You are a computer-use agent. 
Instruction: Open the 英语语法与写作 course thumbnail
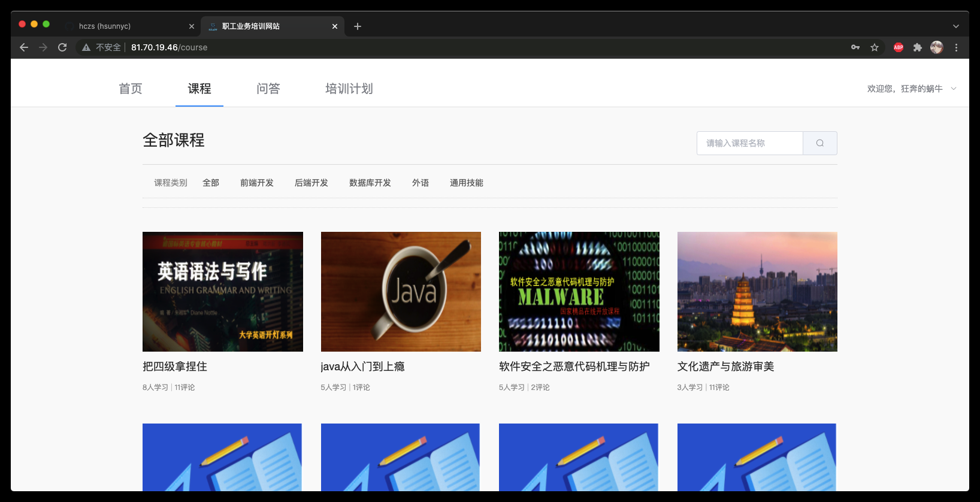tap(223, 292)
